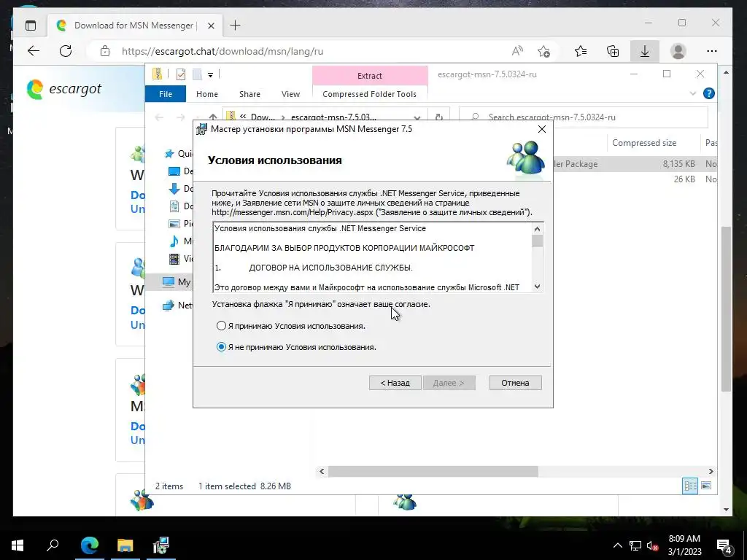747x560 pixels.
Task: Open the Edge Downloads icon
Action: tap(645, 51)
